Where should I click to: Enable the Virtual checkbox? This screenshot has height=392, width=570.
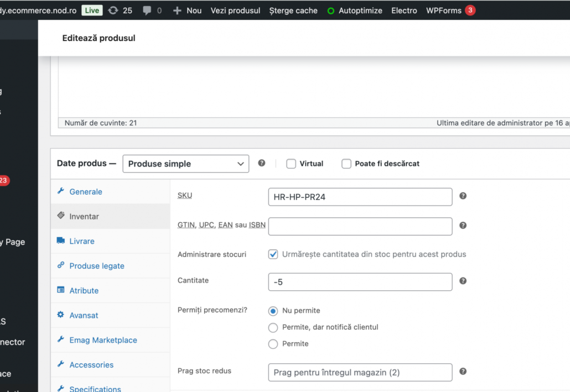pos(291,164)
